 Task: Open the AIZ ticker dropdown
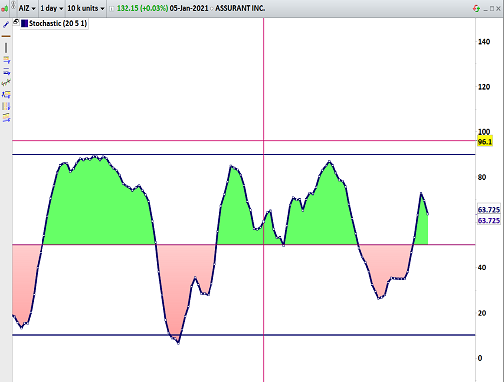27,8
